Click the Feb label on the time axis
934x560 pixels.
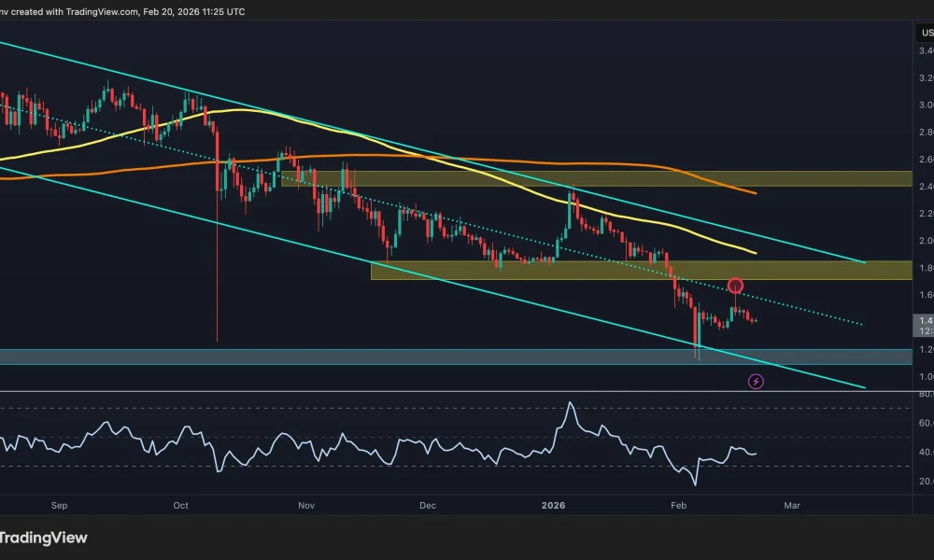coord(678,505)
